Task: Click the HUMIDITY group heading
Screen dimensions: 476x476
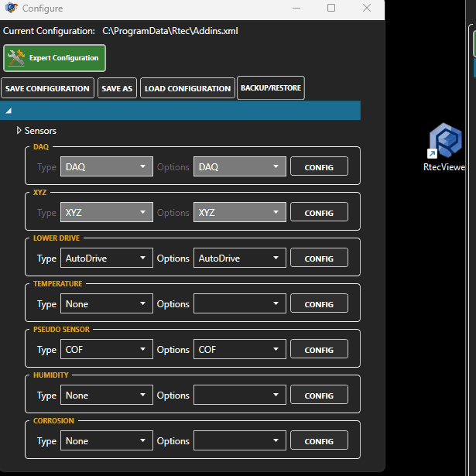Action: pos(51,375)
